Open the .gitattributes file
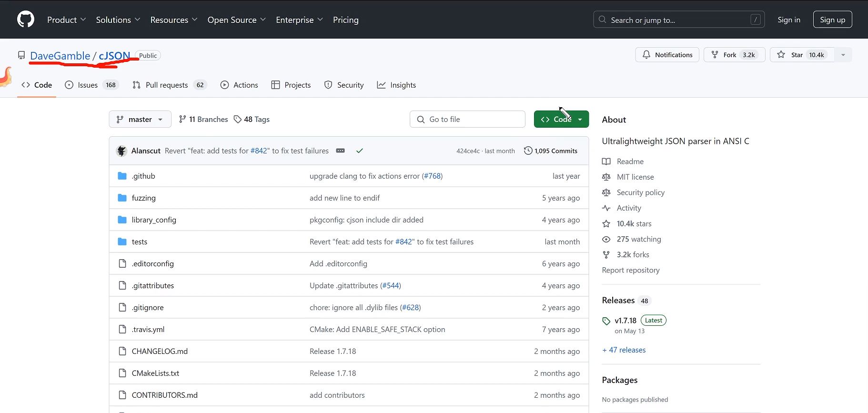 [x=153, y=285]
